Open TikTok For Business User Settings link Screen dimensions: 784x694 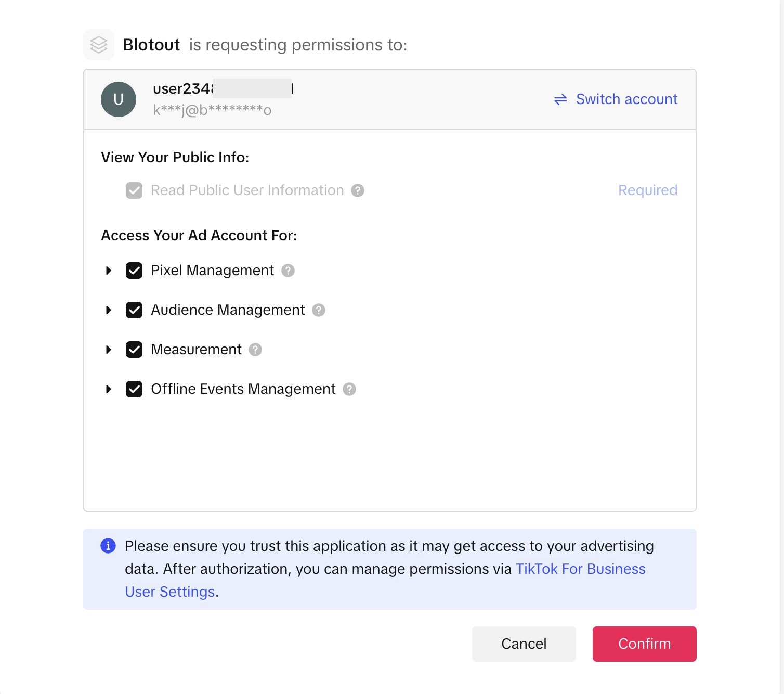pos(580,569)
